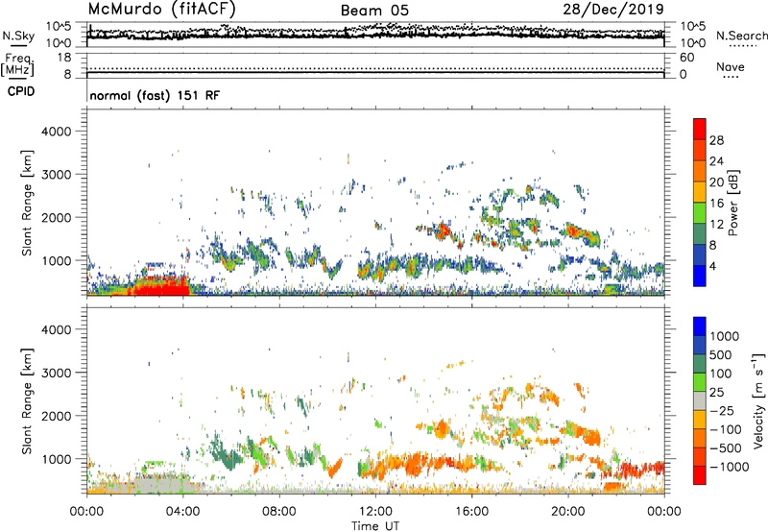
Task: Click the "McMurdo (fitACF)" plot title
Action: pos(161,10)
